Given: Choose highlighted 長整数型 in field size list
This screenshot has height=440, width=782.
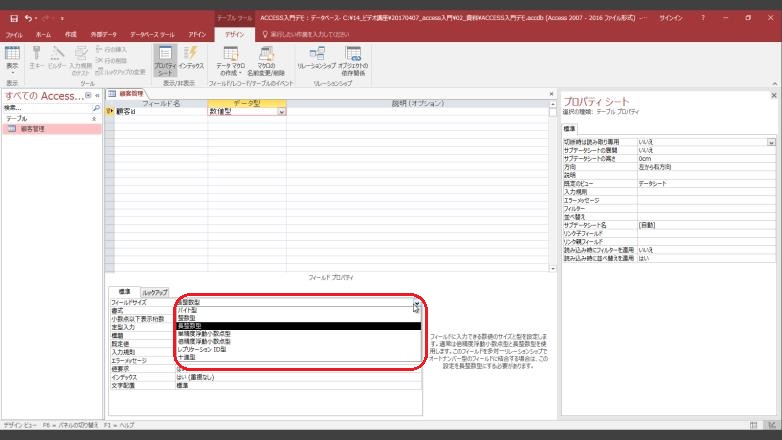Looking at the screenshot, I should [x=299, y=326].
